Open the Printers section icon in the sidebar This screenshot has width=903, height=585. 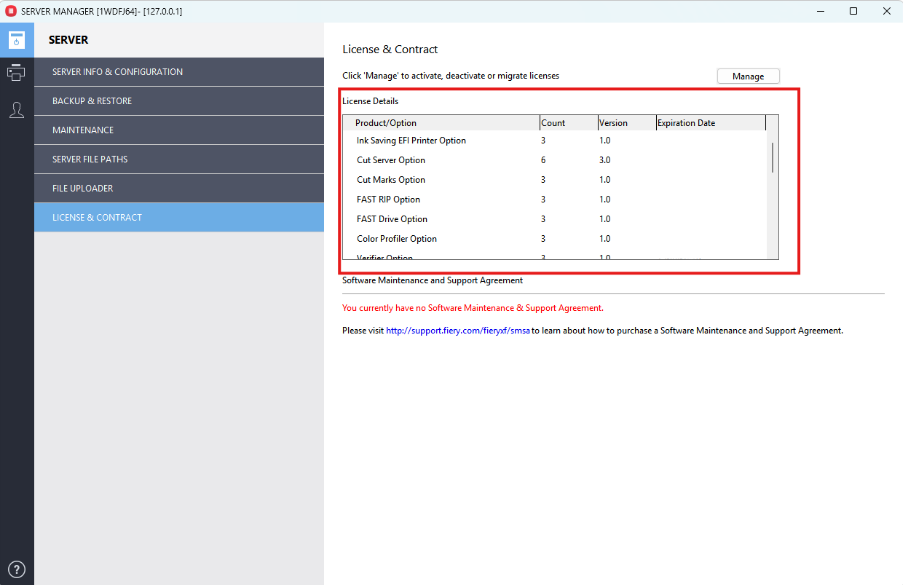(x=16, y=73)
